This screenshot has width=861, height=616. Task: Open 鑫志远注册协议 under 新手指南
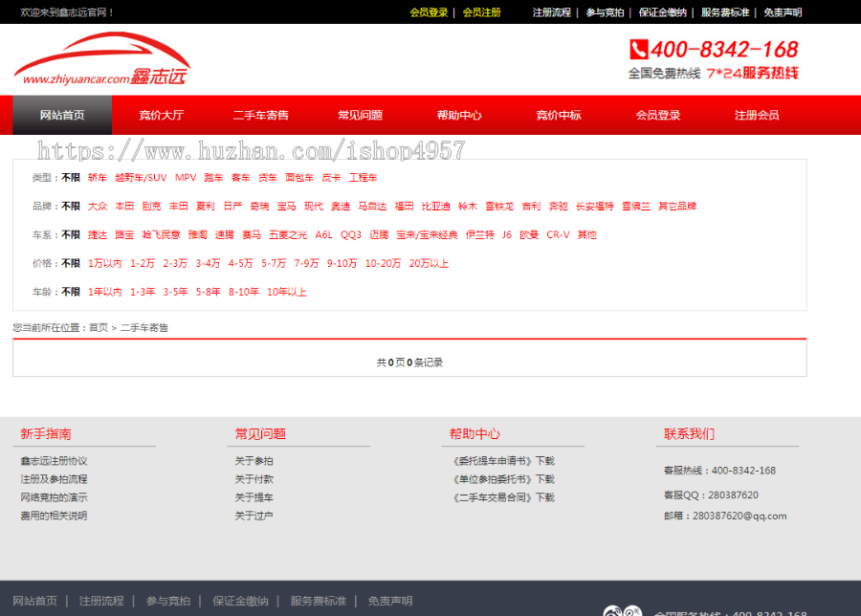click(54, 461)
